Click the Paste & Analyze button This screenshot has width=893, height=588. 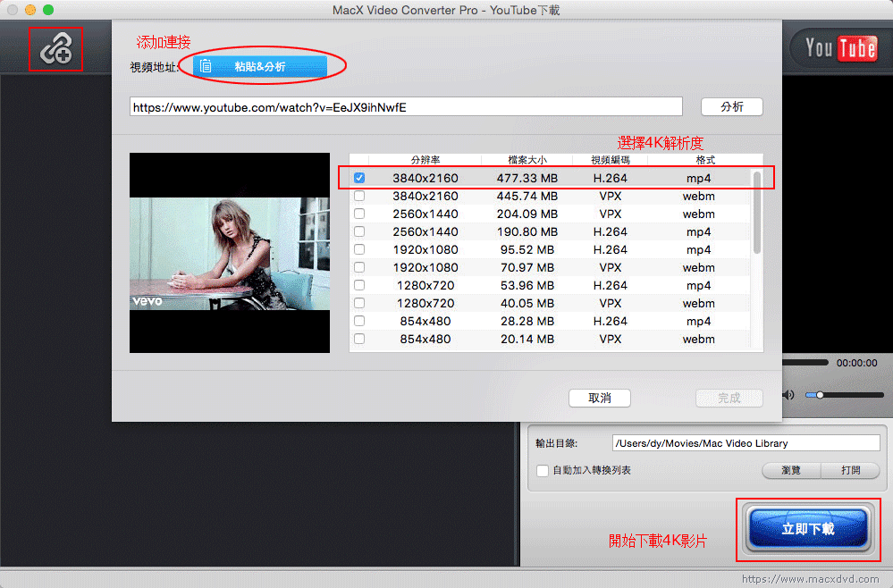[x=260, y=67]
